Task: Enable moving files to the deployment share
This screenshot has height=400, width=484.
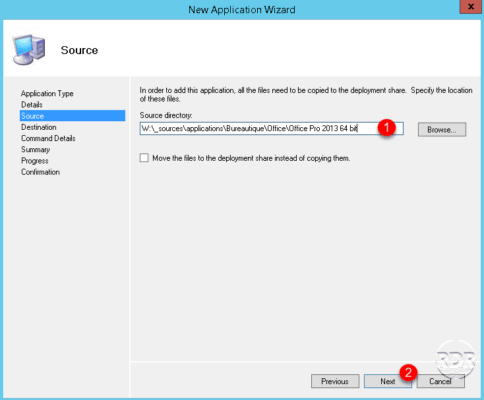Action: click(x=144, y=158)
